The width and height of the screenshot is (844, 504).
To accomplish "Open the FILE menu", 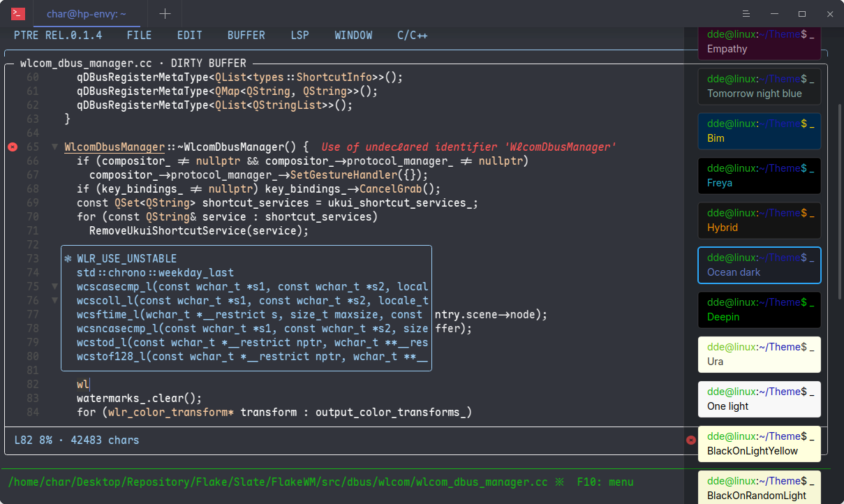I will (140, 35).
